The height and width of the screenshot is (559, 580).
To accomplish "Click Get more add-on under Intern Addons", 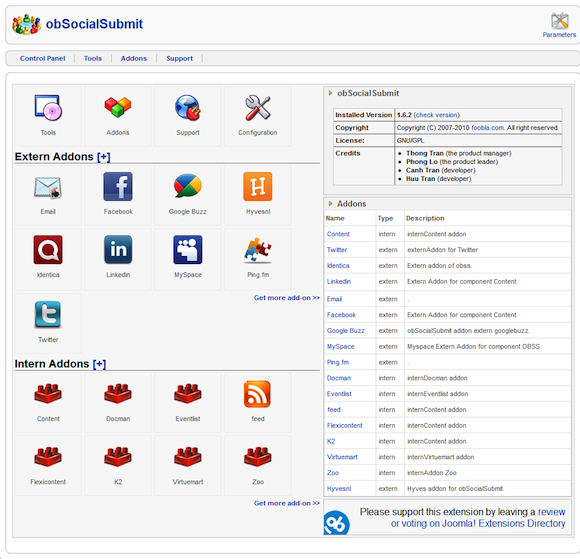I will coord(287,503).
